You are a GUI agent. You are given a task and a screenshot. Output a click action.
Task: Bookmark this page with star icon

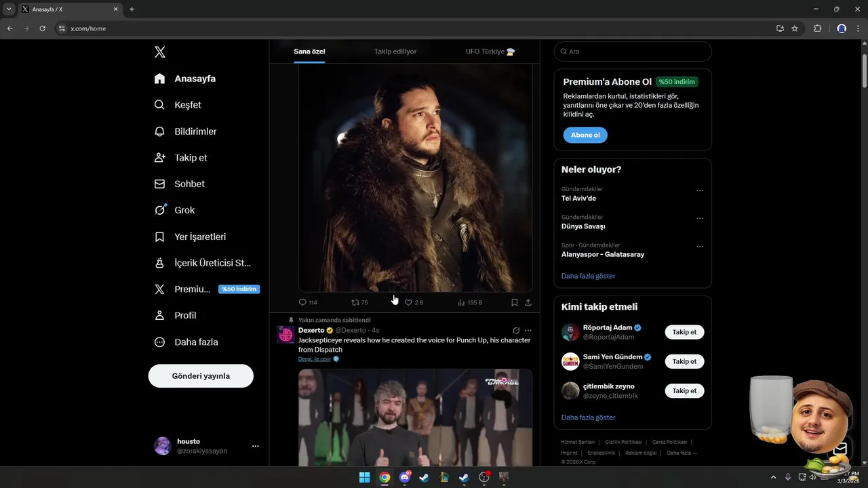point(795,28)
